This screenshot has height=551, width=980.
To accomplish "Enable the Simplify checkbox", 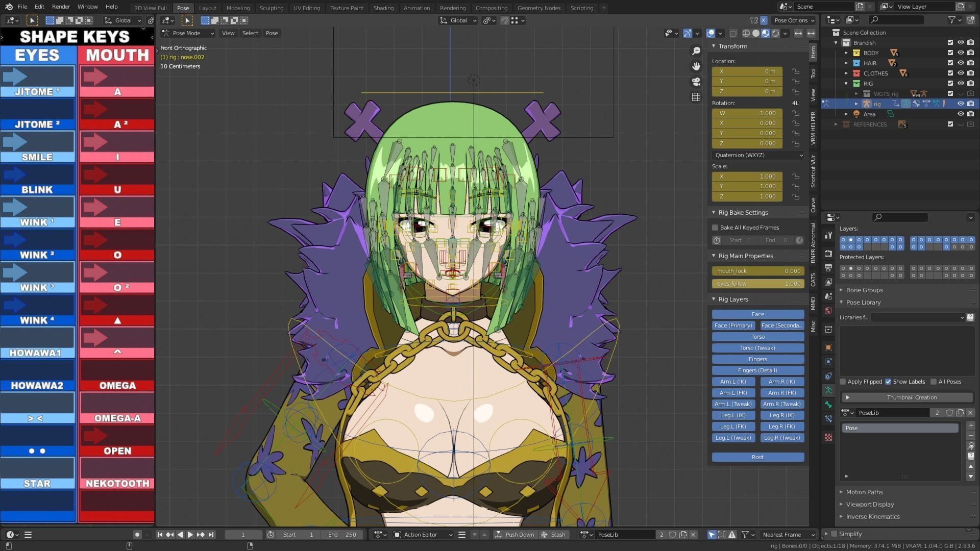I will (834, 534).
